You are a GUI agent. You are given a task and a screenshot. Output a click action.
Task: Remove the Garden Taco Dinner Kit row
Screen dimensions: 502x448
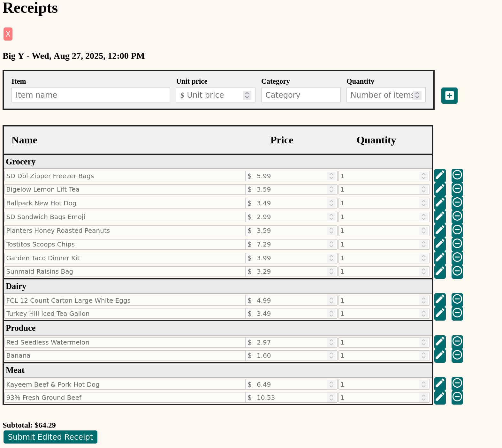tap(457, 257)
